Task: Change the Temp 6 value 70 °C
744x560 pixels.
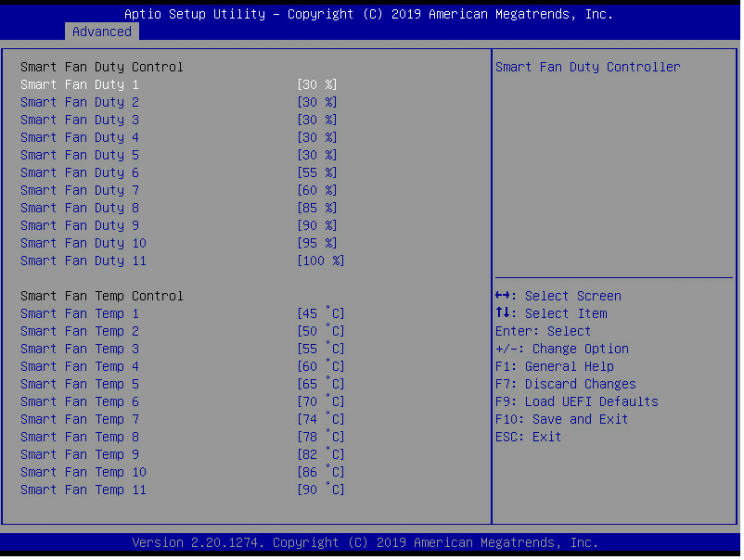Action: click(x=321, y=401)
